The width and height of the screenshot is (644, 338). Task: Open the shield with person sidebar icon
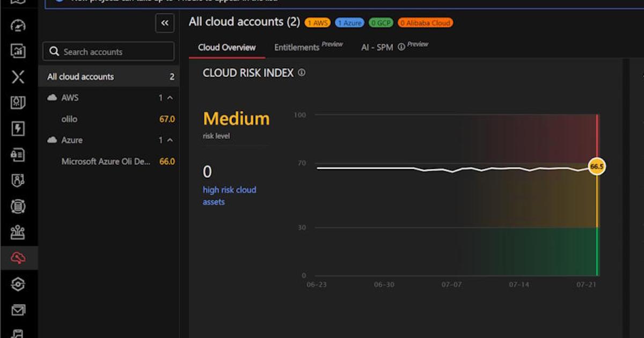[18, 181]
